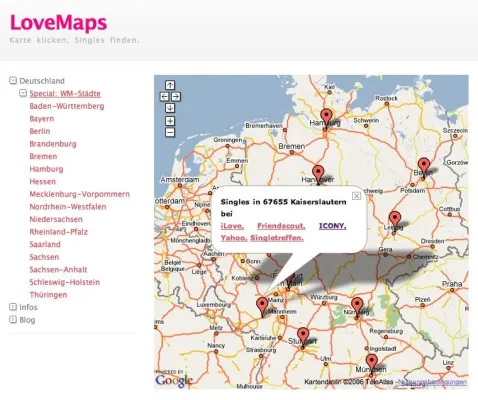Image resolution: width=478 pixels, height=400 pixels.
Task: Collapse the Special: WM-Städte node
Action: pos(23,93)
